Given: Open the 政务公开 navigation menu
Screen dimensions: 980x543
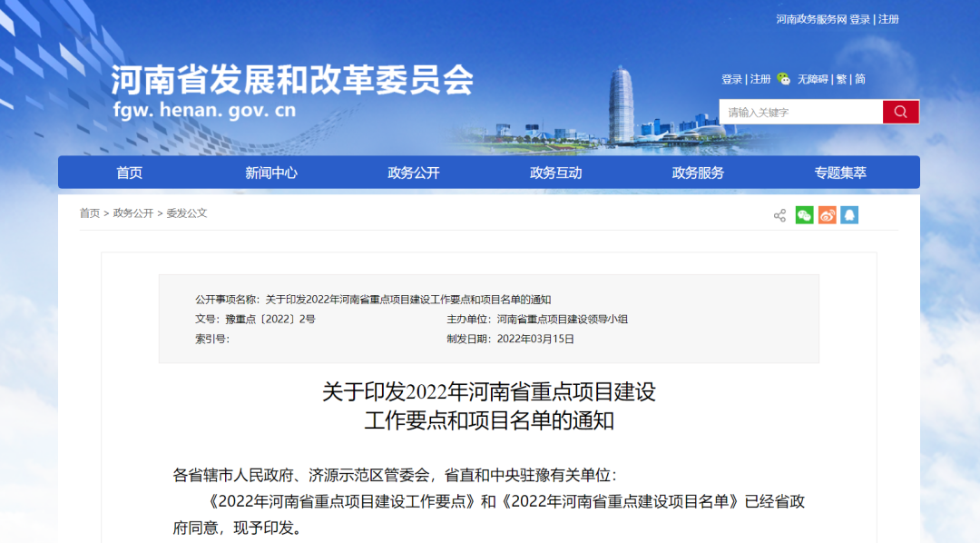Looking at the screenshot, I should pyautogui.click(x=416, y=172).
